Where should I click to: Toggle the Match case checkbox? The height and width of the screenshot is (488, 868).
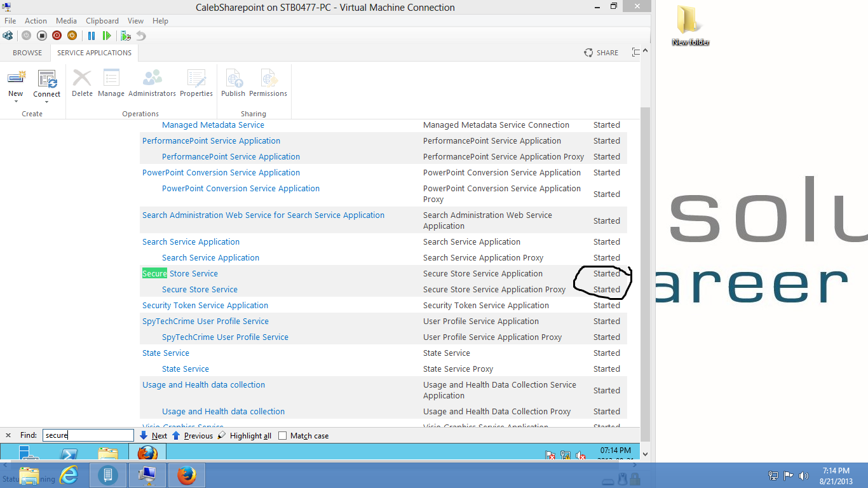[283, 435]
